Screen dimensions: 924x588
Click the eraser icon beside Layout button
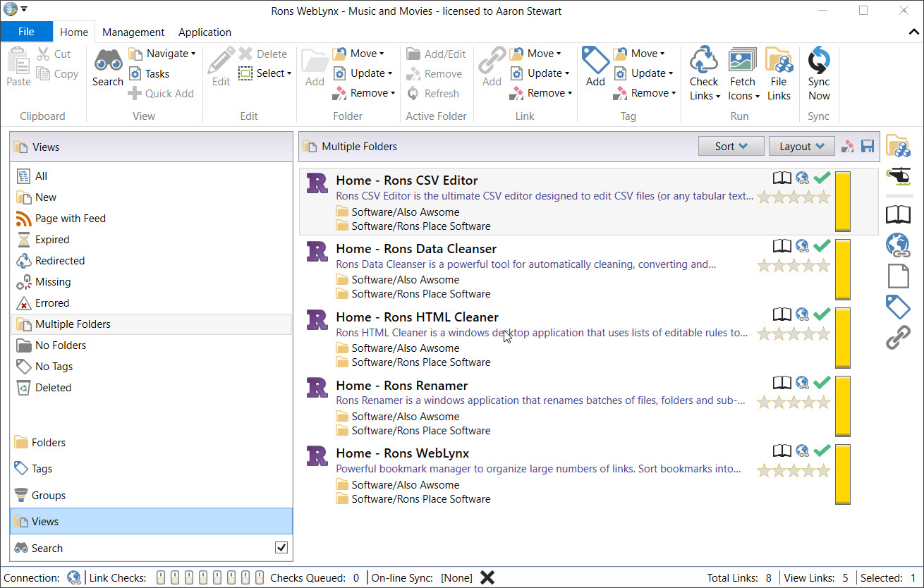[x=849, y=146]
